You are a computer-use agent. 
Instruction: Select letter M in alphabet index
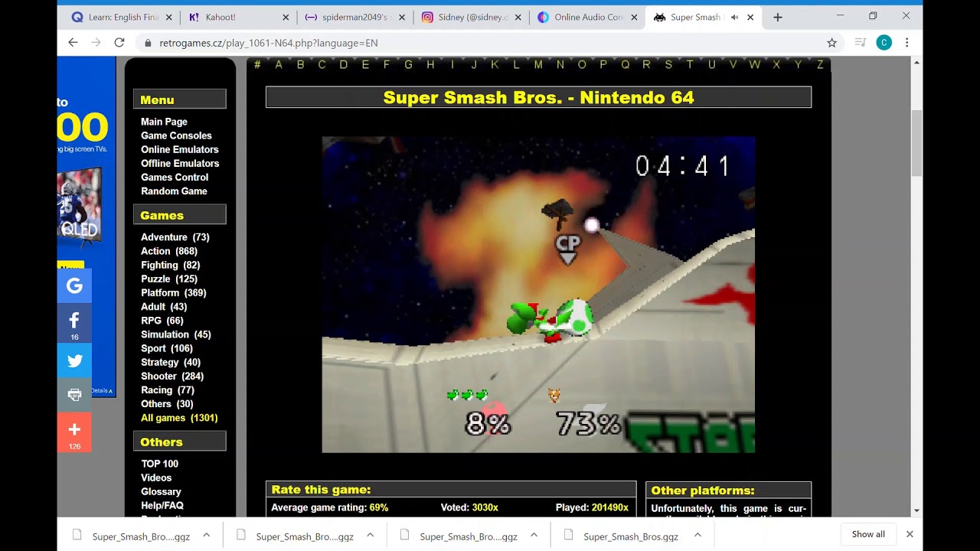538,65
